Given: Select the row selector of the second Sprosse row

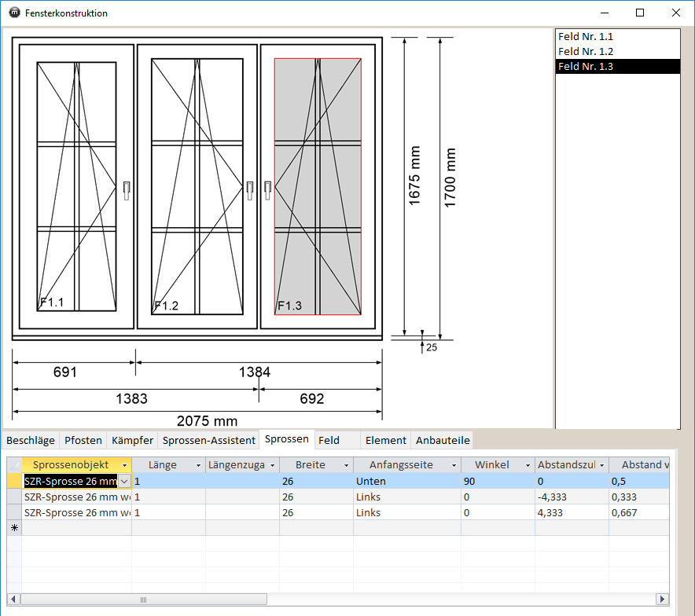Looking at the screenshot, I should click(13, 497).
